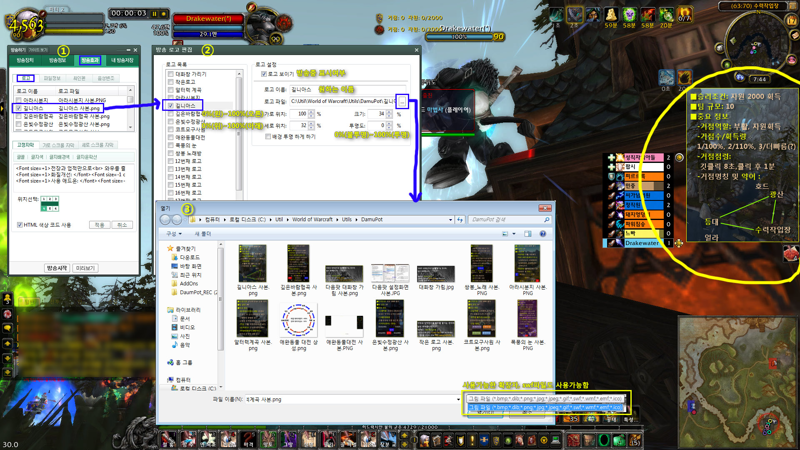Click the 0/7 counter icon at top
The width and height of the screenshot is (800, 450).
685,14
